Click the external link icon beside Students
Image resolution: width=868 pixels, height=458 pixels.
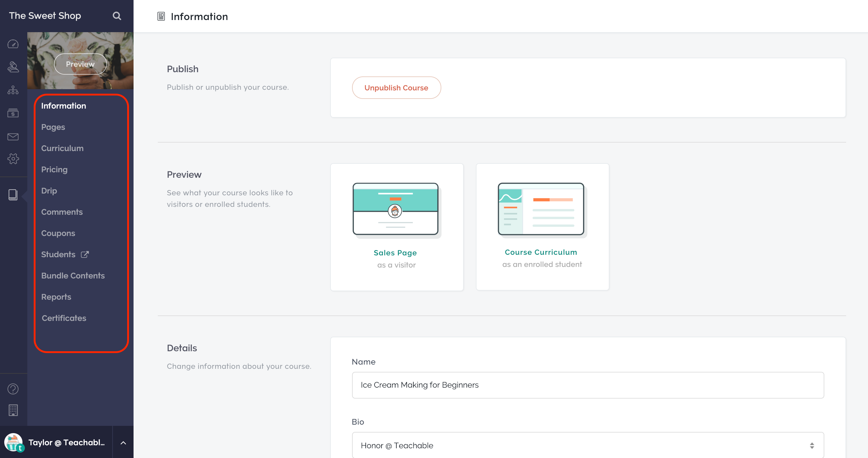(x=85, y=254)
